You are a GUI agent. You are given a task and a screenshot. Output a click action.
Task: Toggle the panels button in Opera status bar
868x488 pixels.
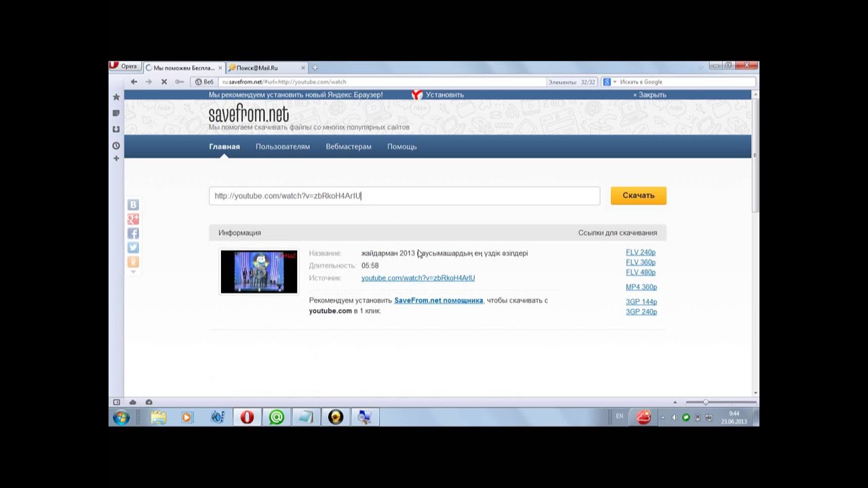116,403
